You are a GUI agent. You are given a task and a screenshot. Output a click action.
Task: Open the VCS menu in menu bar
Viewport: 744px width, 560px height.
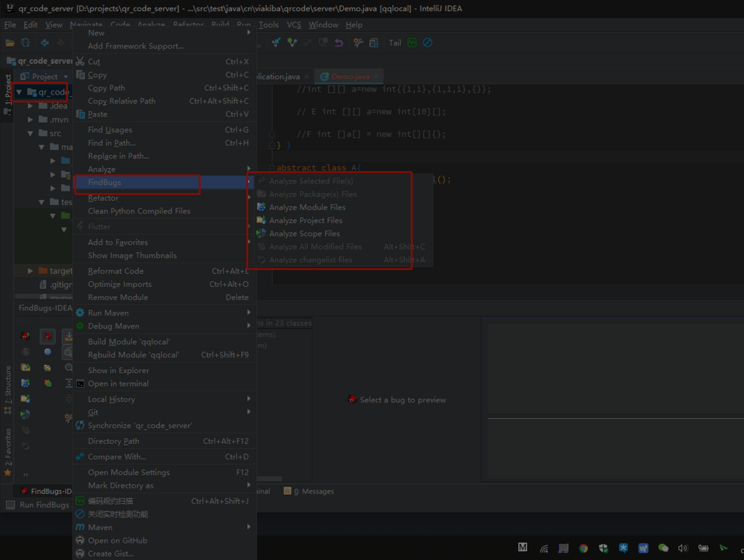(x=294, y=25)
